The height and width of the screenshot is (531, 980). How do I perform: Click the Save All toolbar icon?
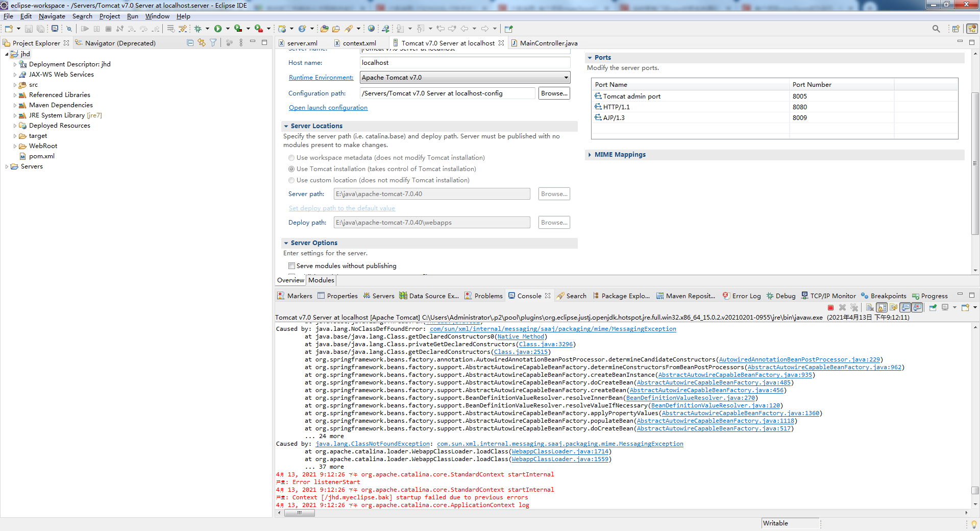[x=40, y=29]
